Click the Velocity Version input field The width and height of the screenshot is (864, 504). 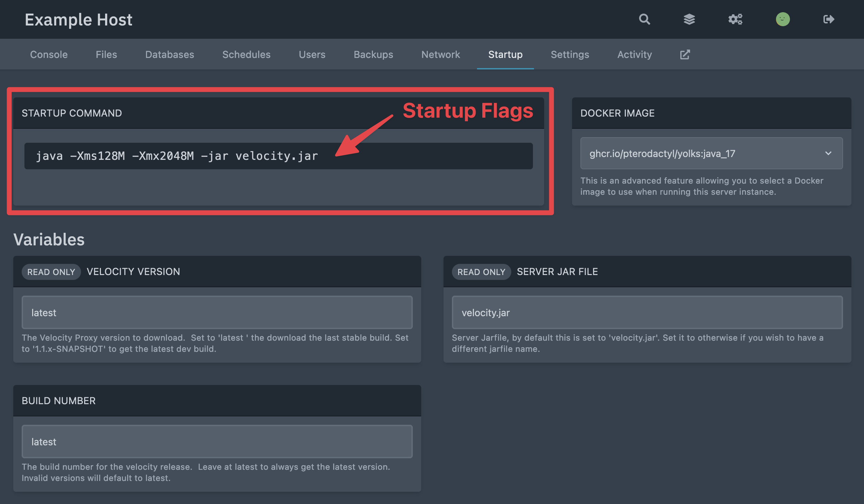(x=217, y=312)
